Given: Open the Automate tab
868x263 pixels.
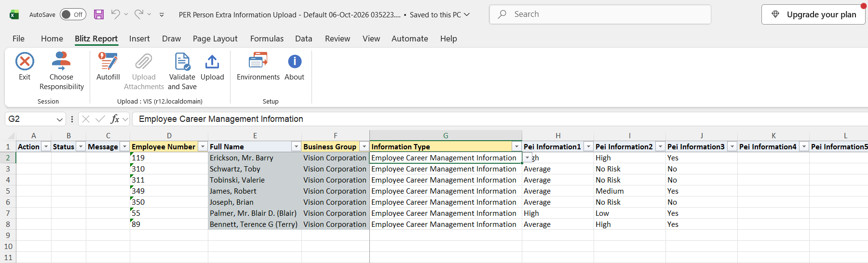Looking at the screenshot, I should [410, 39].
